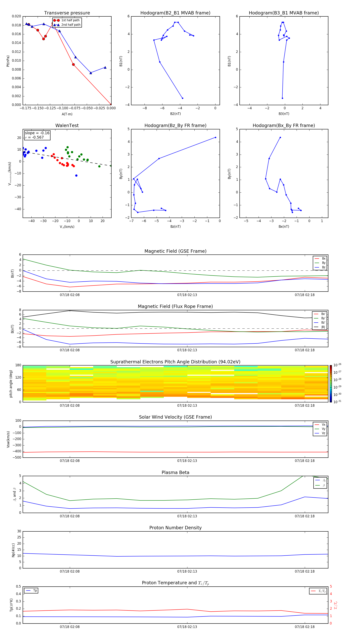
Task: Click the 'Tp' legend box
Action: [x=31, y=591]
